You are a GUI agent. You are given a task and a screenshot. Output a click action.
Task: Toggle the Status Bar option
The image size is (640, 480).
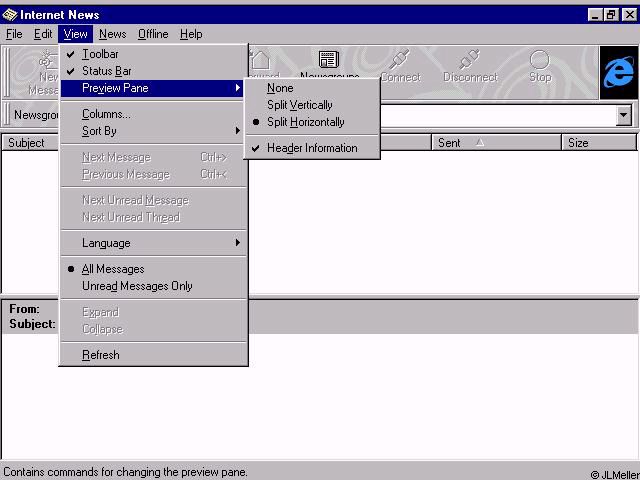[x=153, y=71]
